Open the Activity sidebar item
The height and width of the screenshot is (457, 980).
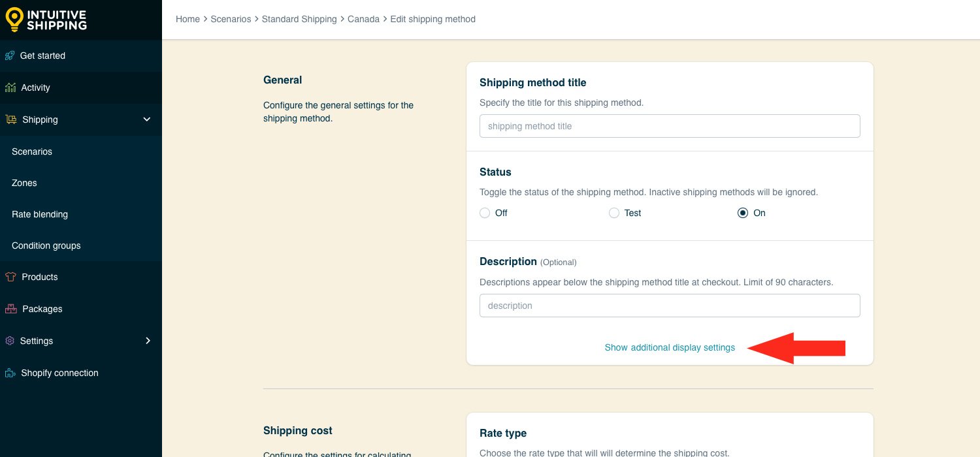point(81,87)
